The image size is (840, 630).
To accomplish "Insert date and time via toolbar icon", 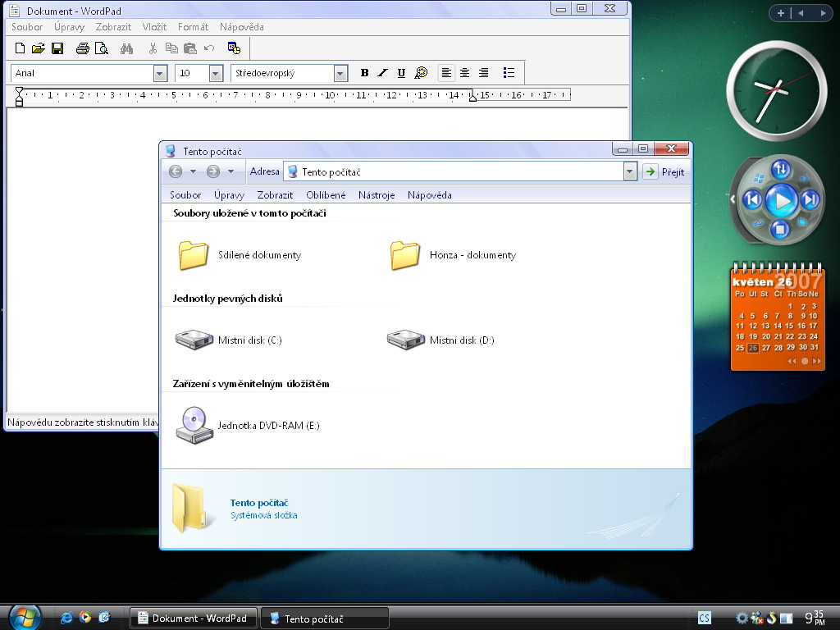I will click(x=234, y=48).
